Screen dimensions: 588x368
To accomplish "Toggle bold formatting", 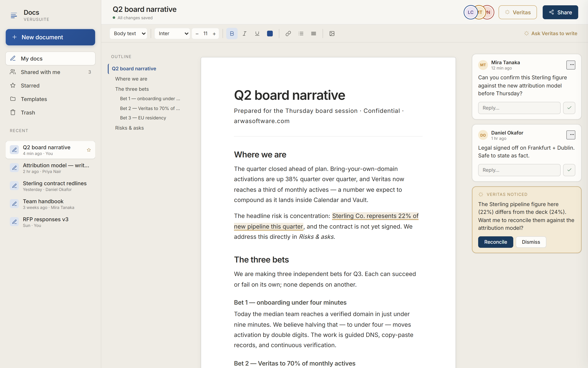I will point(232,34).
